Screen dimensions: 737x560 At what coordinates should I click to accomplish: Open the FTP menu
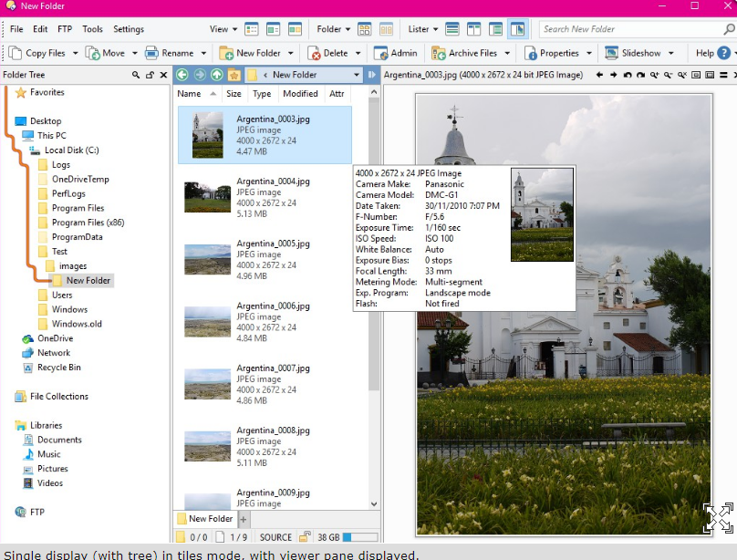65,29
